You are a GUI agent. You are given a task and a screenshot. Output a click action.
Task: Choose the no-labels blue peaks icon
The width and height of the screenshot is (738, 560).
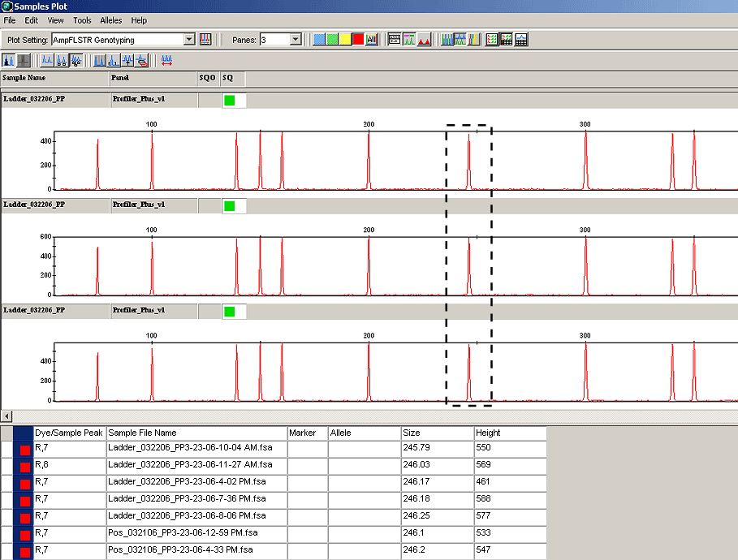click(47, 60)
